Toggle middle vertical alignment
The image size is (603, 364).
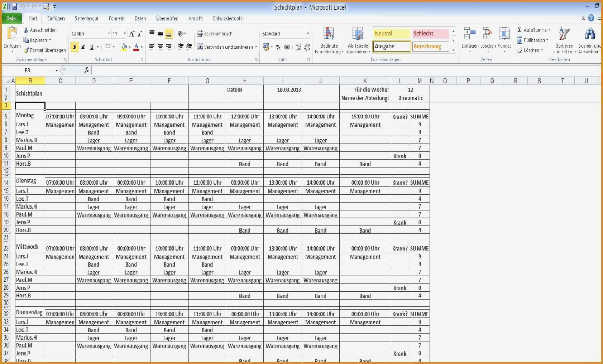click(x=160, y=34)
